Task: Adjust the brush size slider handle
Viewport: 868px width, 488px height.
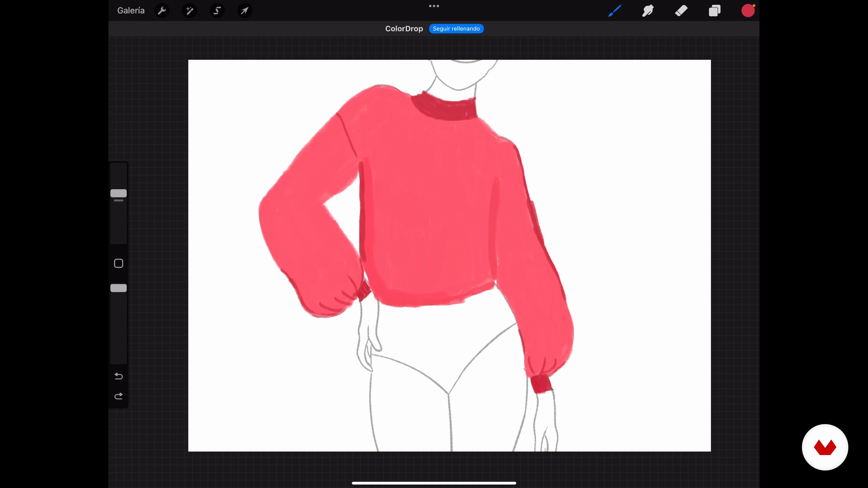Action: coord(119,193)
